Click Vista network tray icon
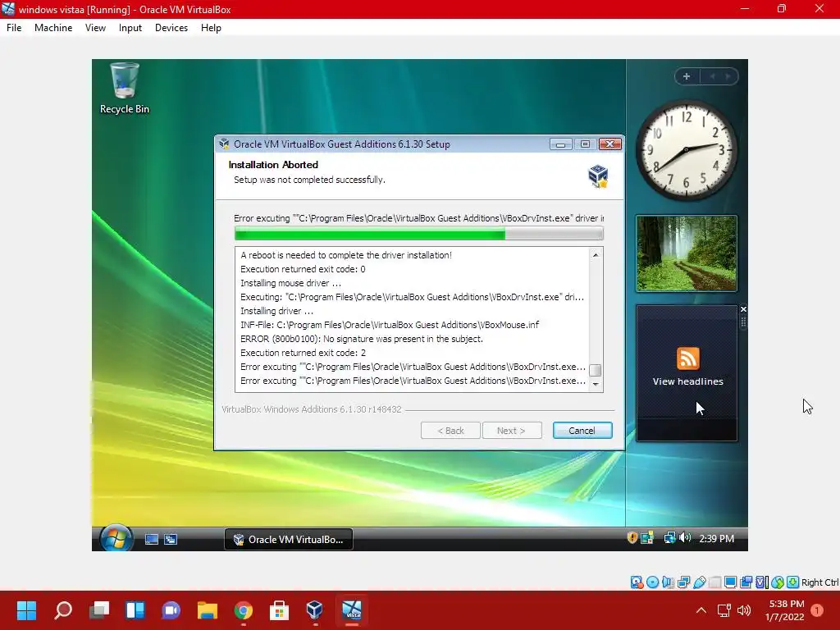This screenshot has width=840, height=630. [x=669, y=538]
